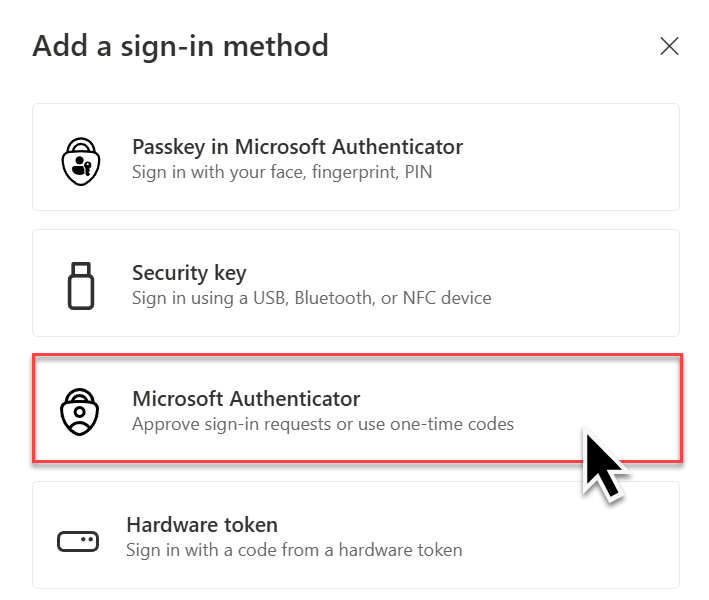Viewport: 709px width, 600px height.
Task: Click "Approve sign-in requests or use one-time codes"
Action: [323, 424]
